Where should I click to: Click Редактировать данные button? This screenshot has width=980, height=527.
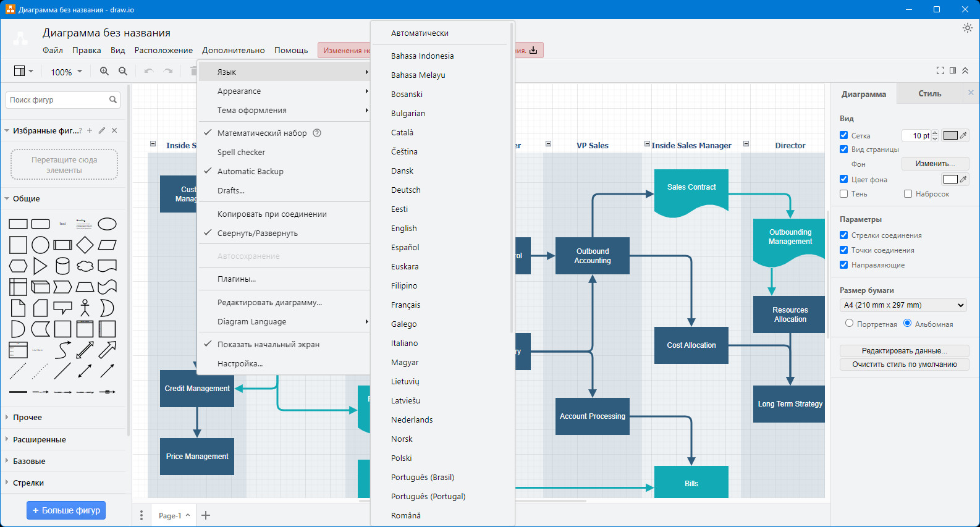pyautogui.click(x=904, y=350)
